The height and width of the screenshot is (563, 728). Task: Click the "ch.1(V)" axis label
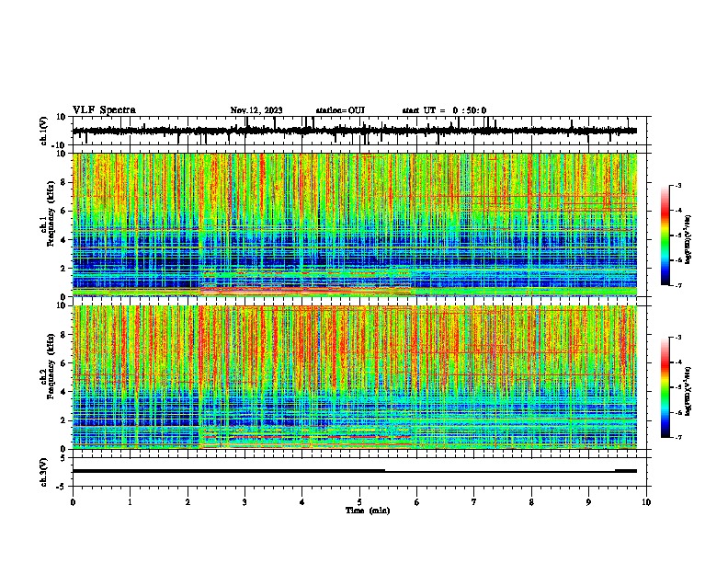tap(44, 131)
